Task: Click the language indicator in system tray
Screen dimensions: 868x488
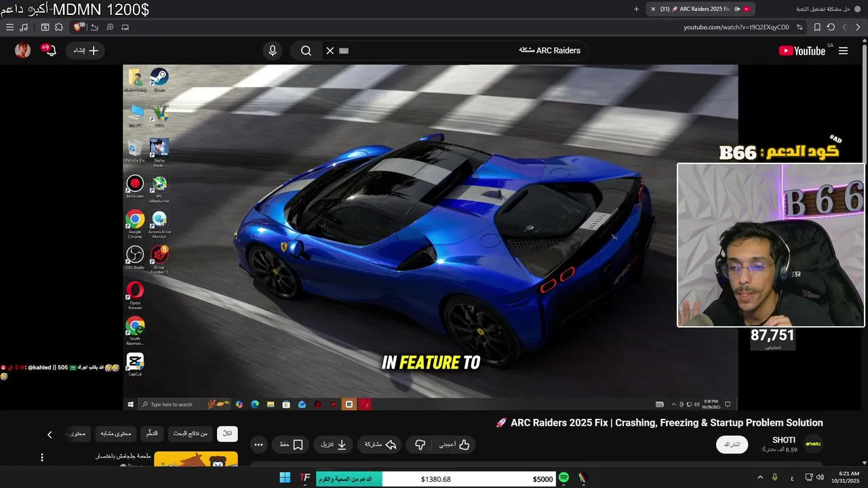Action: [x=792, y=479]
